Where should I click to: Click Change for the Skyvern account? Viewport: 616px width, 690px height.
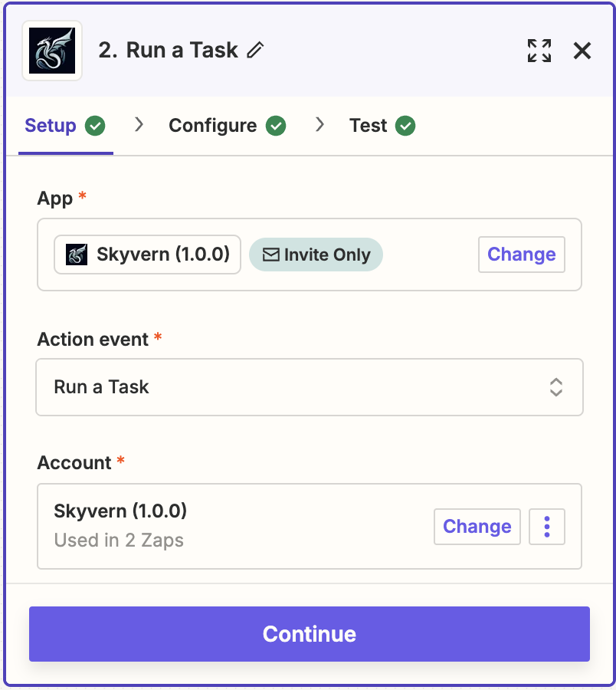(477, 526)
